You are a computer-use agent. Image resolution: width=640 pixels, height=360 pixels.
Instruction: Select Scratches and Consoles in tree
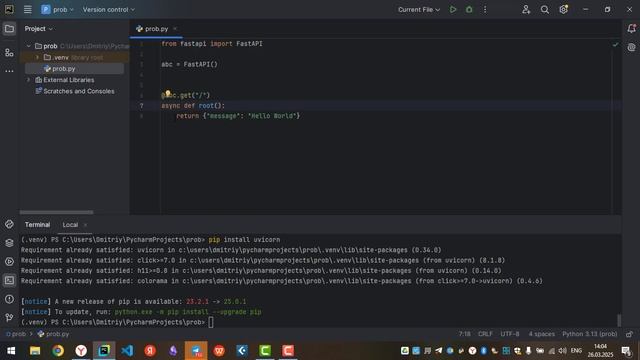pos(79,91)
